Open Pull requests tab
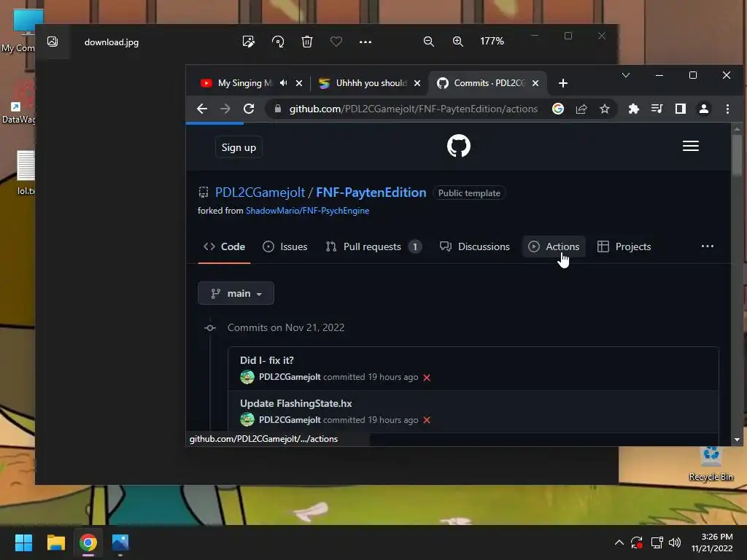 [x=373, y=246]
